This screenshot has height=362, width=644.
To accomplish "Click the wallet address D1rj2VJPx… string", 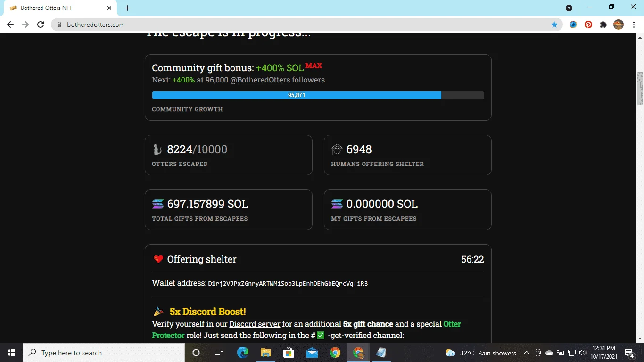I will [288, 284].
